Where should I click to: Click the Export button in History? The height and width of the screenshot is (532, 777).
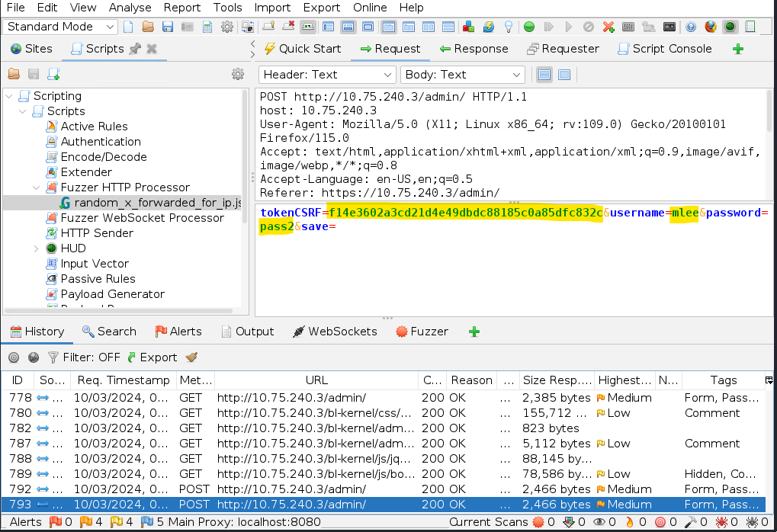click(152, 357)
